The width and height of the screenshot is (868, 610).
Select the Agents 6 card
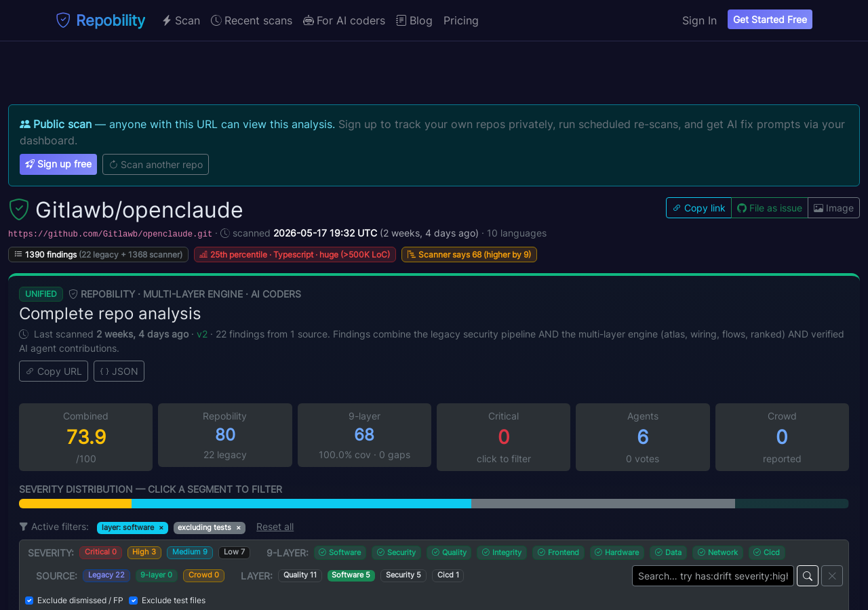pyautogui.click(x=643, y=437)
